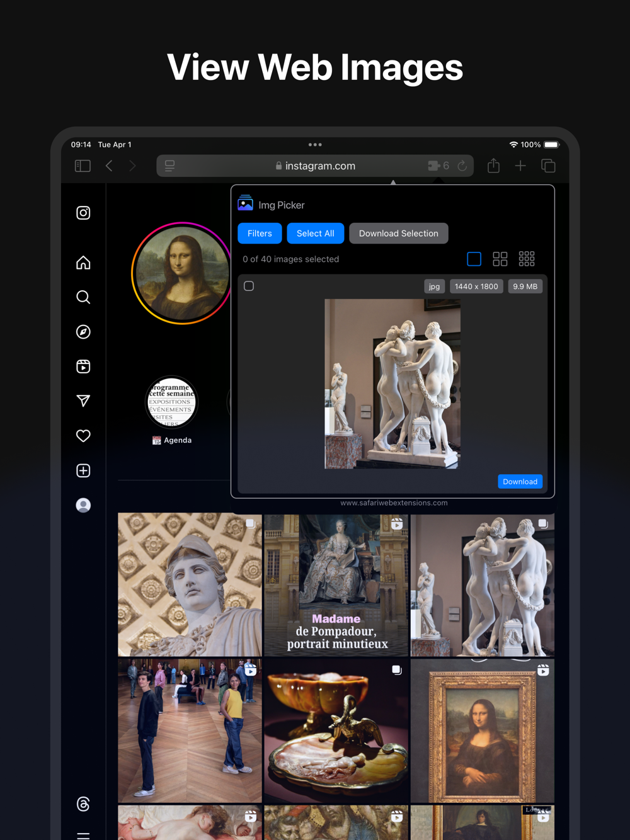Screen dimensions: 630x840
Task: Open the framed Mona Lisa reel
Action: (x=483, y=730)
